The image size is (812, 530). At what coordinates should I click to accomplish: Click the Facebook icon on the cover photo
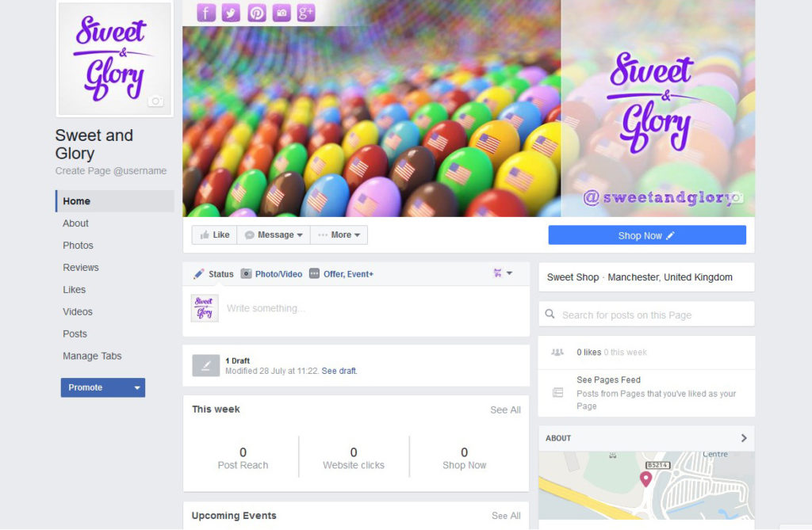[205, 13]
